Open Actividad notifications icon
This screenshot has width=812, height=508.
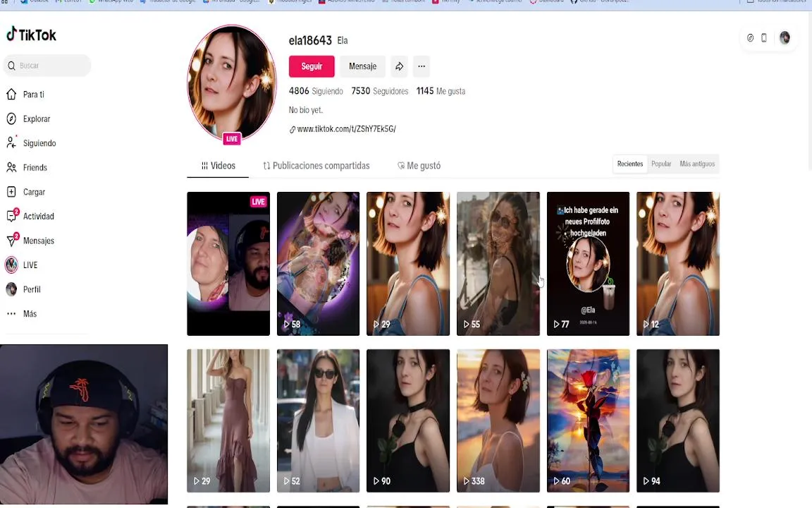12,216
